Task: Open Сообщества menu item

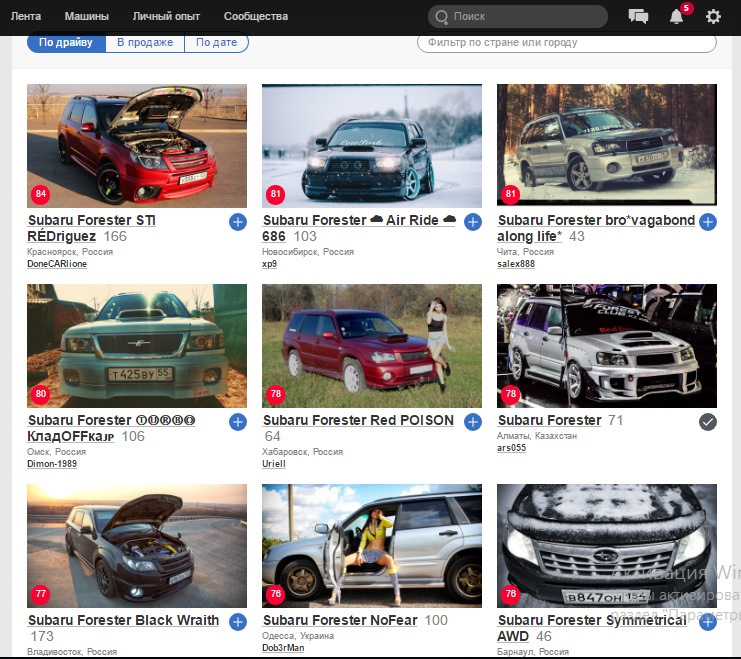Action: pos(256,17)
